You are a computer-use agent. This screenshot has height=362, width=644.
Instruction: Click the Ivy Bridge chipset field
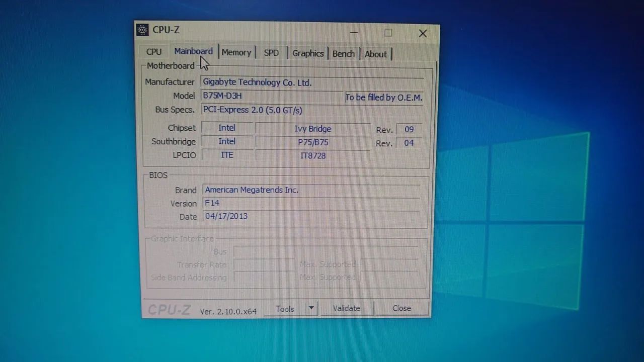pos(313,129)
